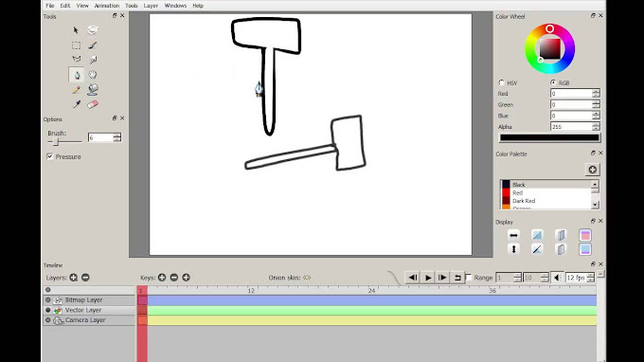Image resolution: width=644 pixels, height=362 pixels.
Task: Select the Brush tool
Action: 93,45
